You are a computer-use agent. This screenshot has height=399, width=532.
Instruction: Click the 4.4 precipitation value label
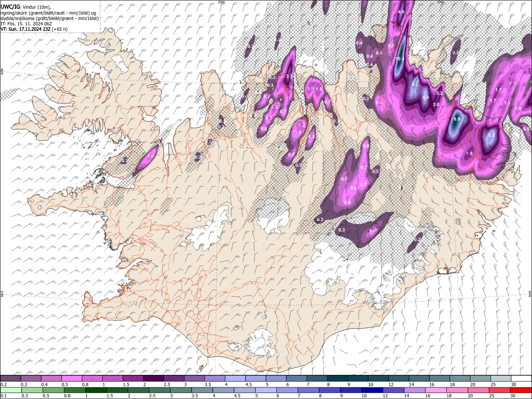(425, 97)
